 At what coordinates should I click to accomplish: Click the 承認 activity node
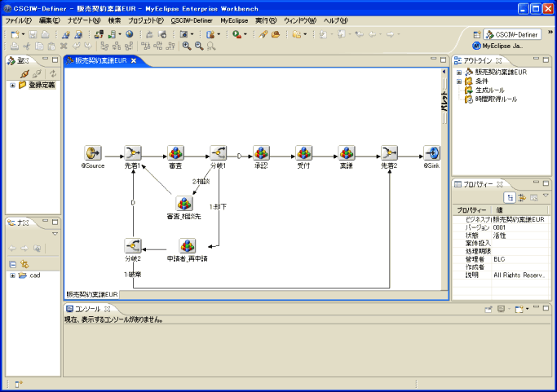coord(261,153)
